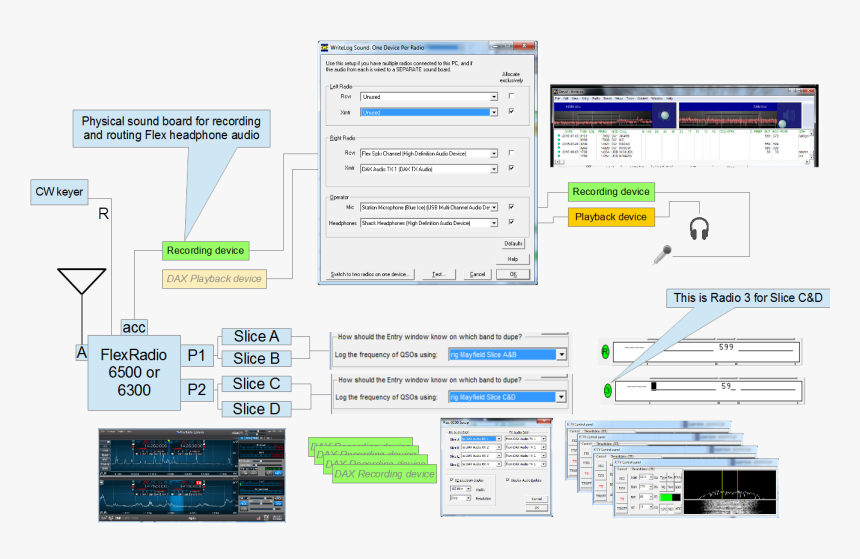Click Cancel in Flex 6000 Setup dialog

(x=536, y=499)
